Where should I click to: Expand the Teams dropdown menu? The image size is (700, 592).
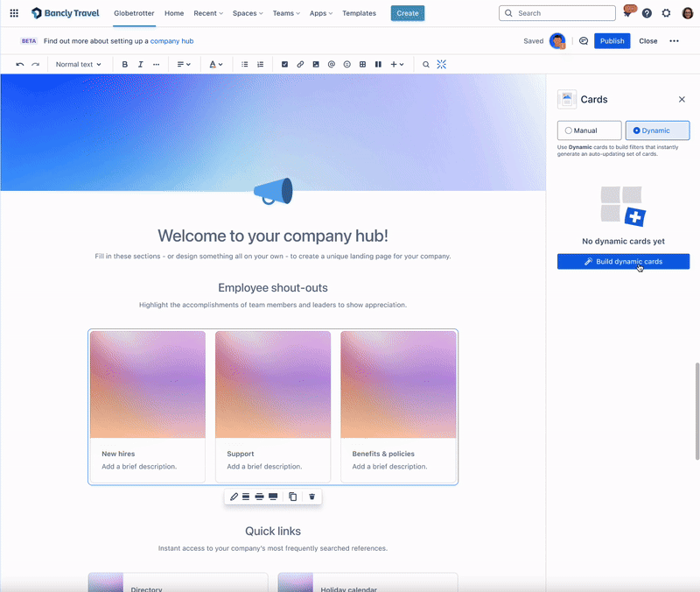coord(286,13)
